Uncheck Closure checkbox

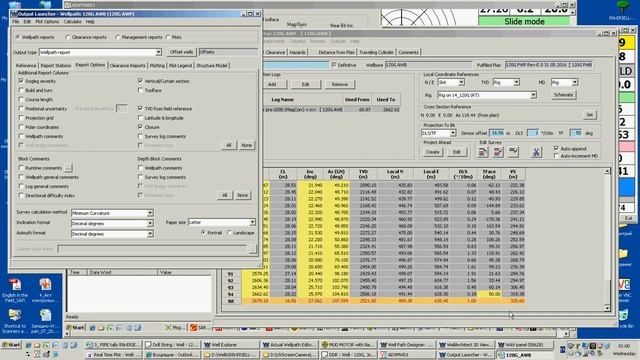(x=140, y=127)
